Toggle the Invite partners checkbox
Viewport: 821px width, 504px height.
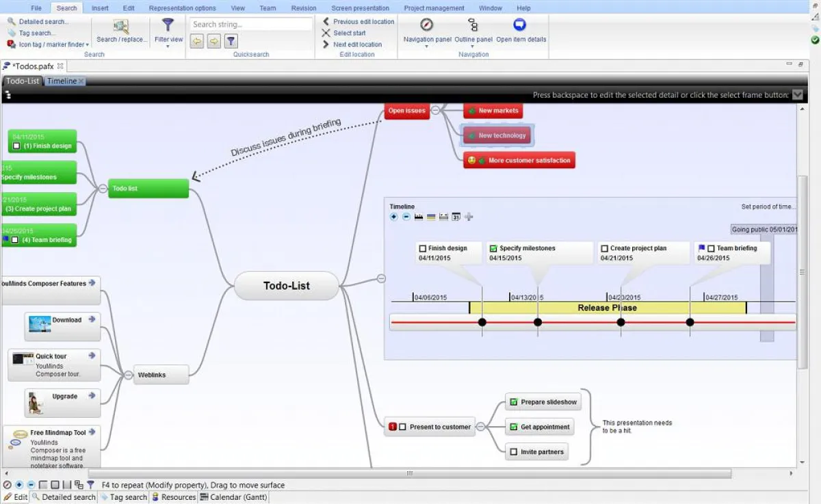(513, 451)
